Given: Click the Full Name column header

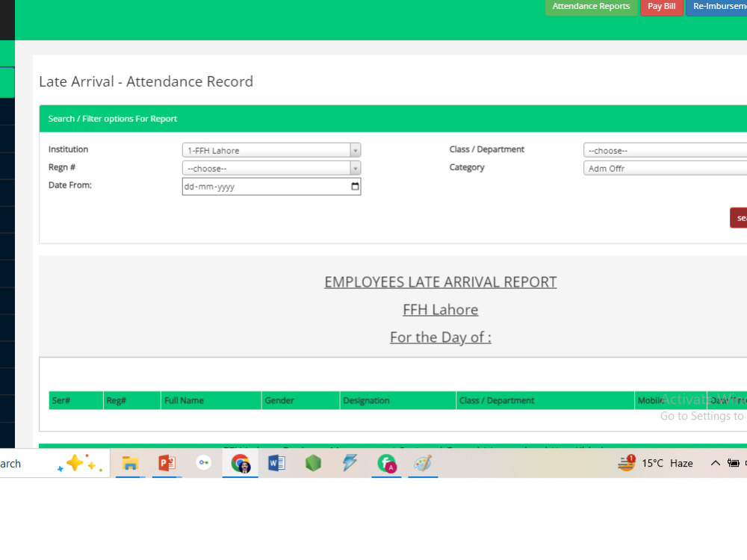Looking at the screenshot, I should click(x=211, y=400).
